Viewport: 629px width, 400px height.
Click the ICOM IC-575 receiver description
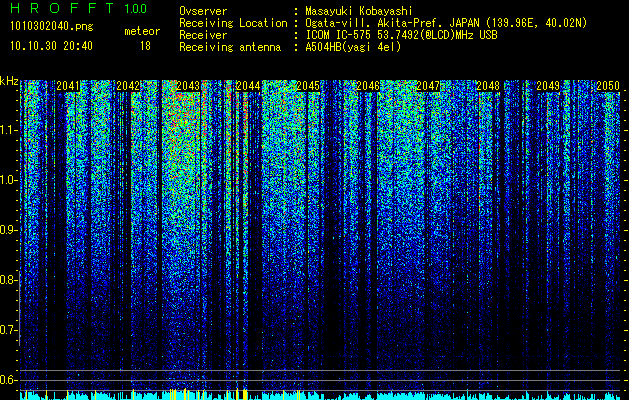(401, 35)
